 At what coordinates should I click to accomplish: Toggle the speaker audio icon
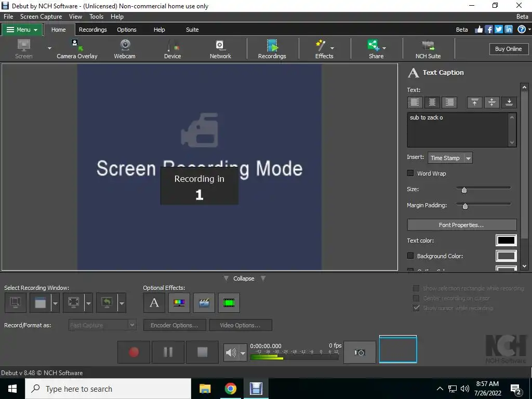pos(231,353)
